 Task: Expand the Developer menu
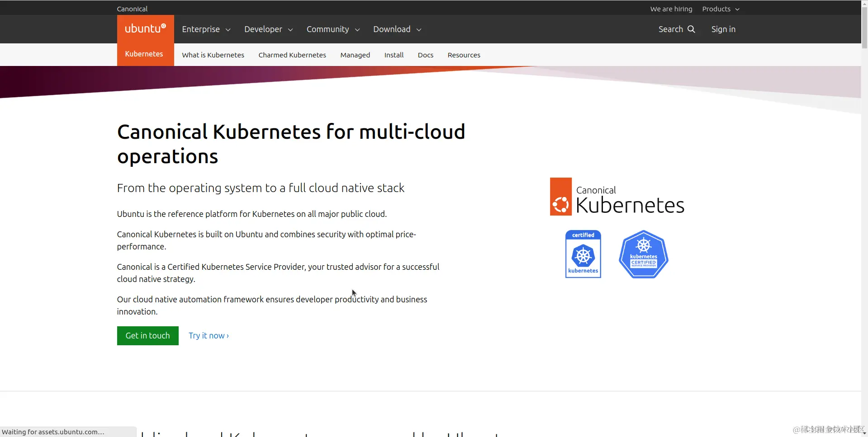(269, 29)
